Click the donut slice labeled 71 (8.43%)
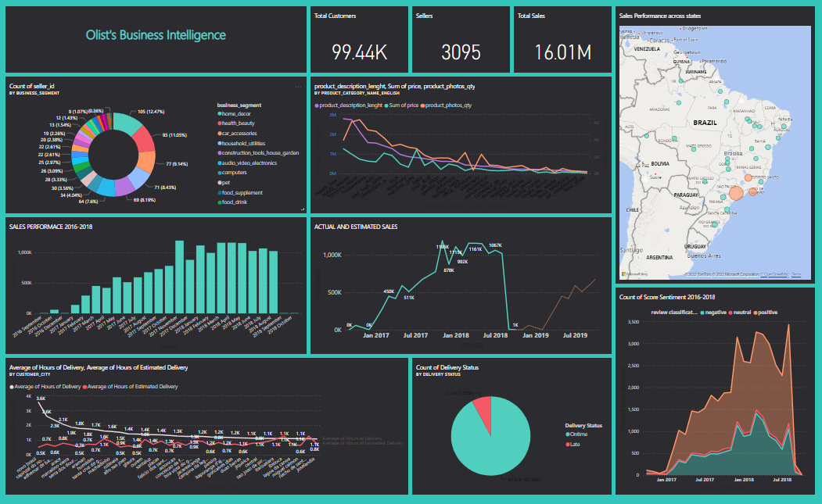Viewport: 822px width, 504px height. coord(139,179)
